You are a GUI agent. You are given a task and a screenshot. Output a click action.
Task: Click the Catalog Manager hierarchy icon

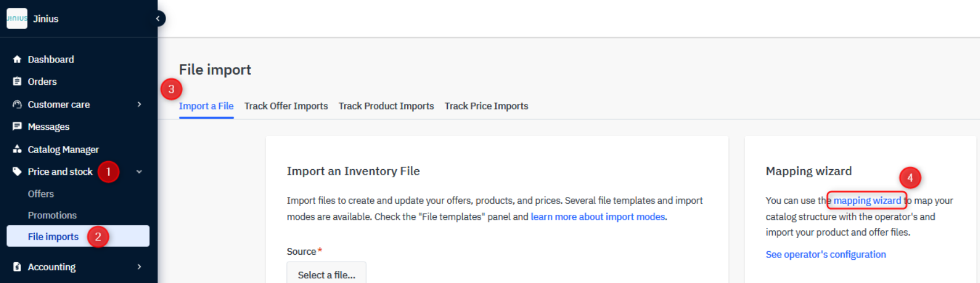pos(17,149)
